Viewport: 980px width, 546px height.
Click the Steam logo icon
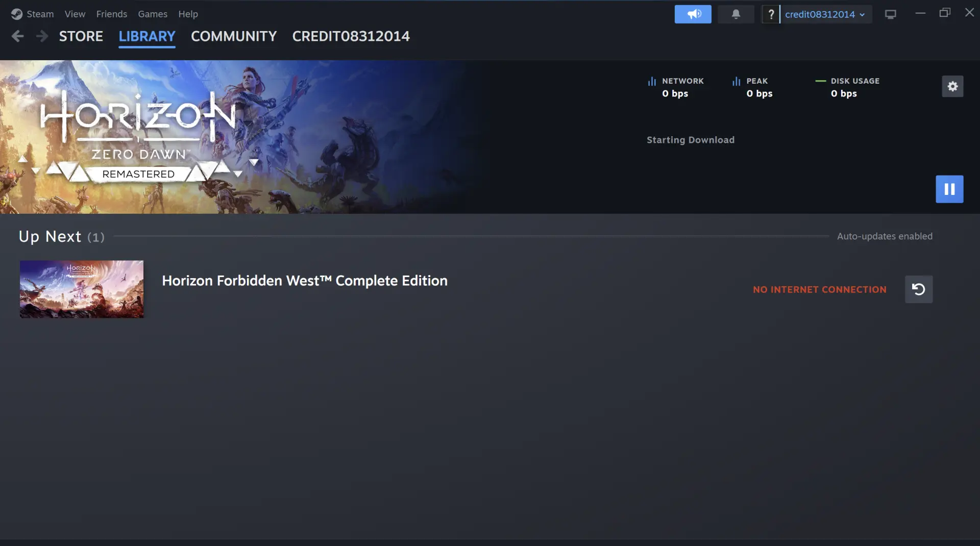click(x=16, y=14)
